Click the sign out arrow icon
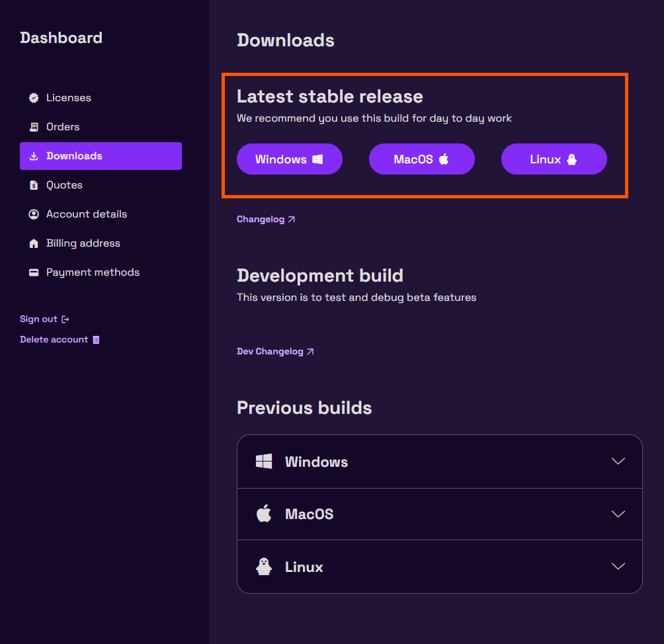Image resolution: width=664 pixels, height=644 pixels. 65,319
